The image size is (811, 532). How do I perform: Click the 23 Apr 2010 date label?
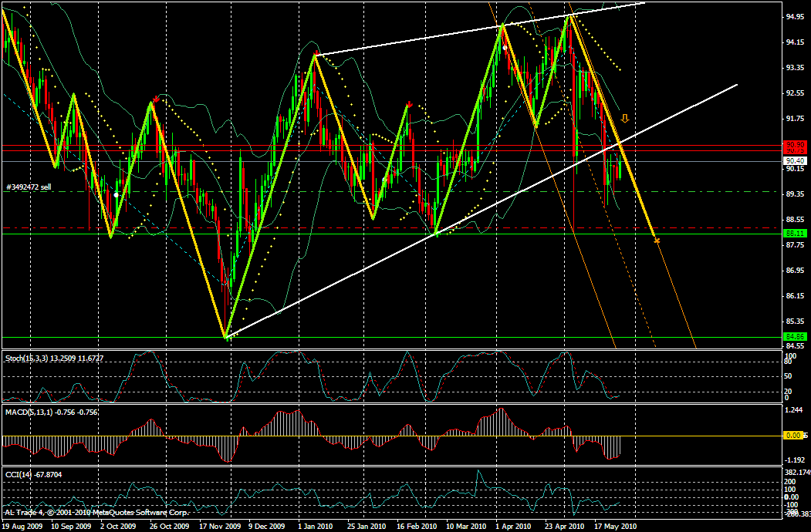[x=562, y=526]
